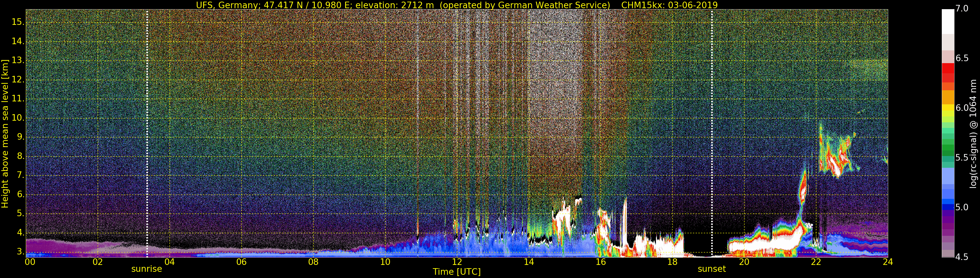Click the '7.0' colorbar tick value
This screenshot has width=980, height=278.
[962, 9]
